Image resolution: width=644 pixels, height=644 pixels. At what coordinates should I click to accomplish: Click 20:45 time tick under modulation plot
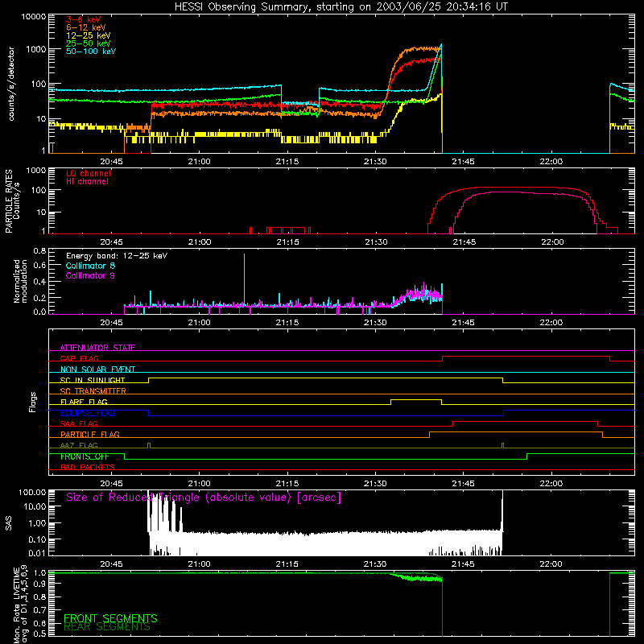coord(111,323)
